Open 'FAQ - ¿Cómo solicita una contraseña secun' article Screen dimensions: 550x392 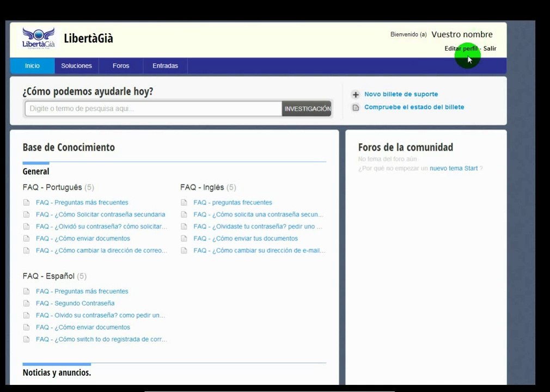(x=259, y=214)
